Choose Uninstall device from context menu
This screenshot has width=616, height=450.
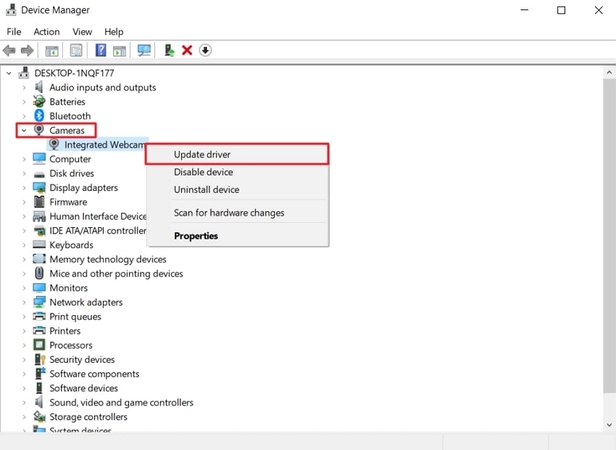237,189
